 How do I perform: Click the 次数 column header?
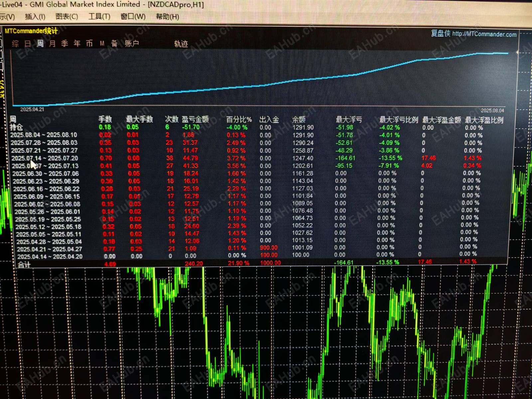[172, 119]
